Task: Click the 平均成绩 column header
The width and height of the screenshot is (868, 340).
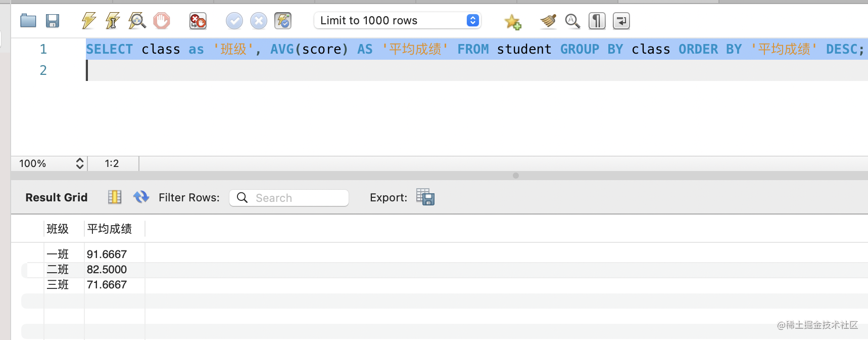Action: [110, 229]
